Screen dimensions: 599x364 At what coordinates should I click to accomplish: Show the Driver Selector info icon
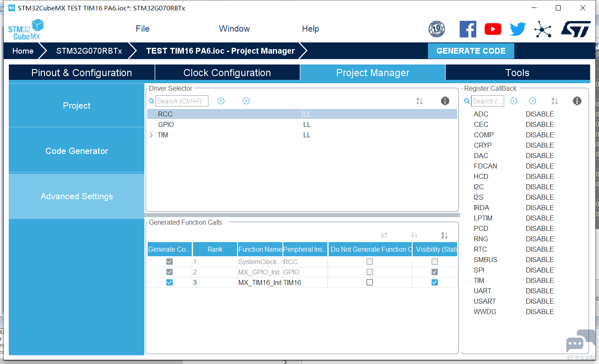445,101
